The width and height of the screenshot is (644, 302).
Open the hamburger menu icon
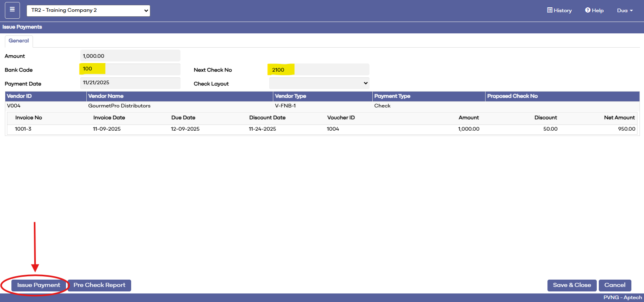pos(12,10)
